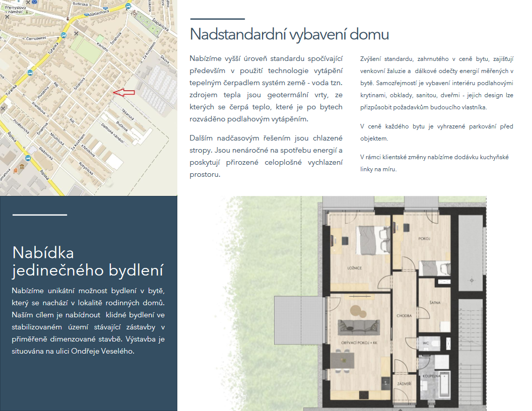Click 'WC' label in floor plan
Screen dimensions: 532x411
click(426, 343)
